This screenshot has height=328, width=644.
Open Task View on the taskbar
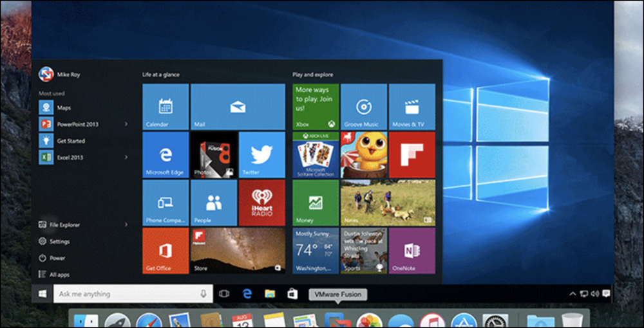click(x=223, y=293)
